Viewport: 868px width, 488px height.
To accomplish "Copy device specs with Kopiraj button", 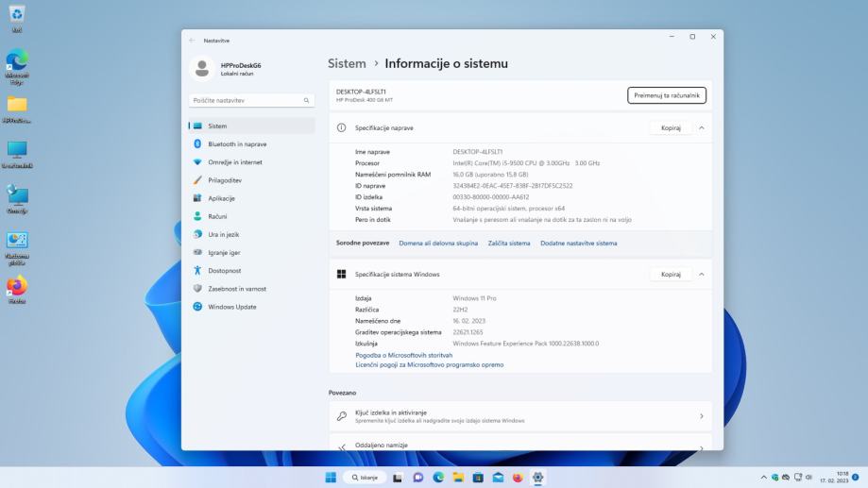I will [x=671, y=127].
